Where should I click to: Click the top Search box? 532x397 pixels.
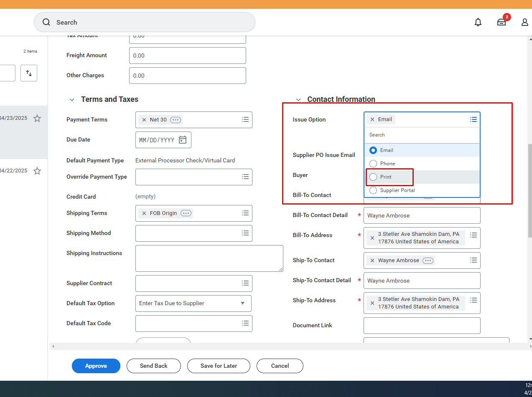(144, 23)
